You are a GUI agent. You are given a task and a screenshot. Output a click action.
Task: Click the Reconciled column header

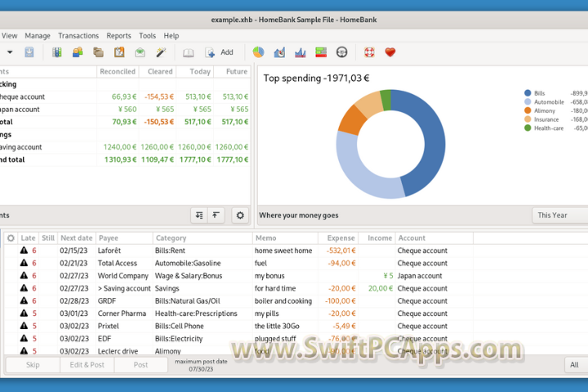118,72
